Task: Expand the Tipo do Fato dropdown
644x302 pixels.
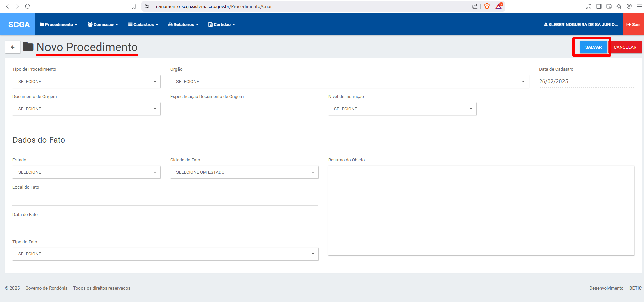Action: pyautogui.click(x=165, y=254)
